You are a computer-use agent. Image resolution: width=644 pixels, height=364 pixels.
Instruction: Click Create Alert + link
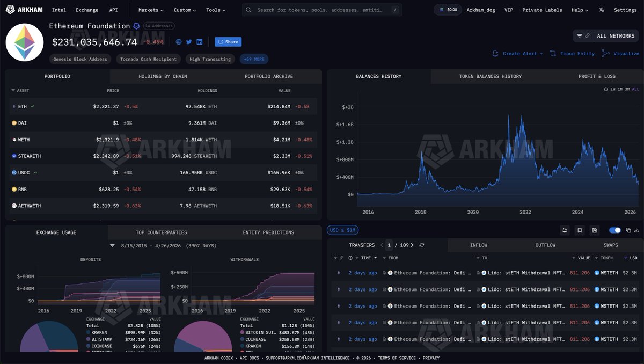pyautogui.click(x=517, y=54)
